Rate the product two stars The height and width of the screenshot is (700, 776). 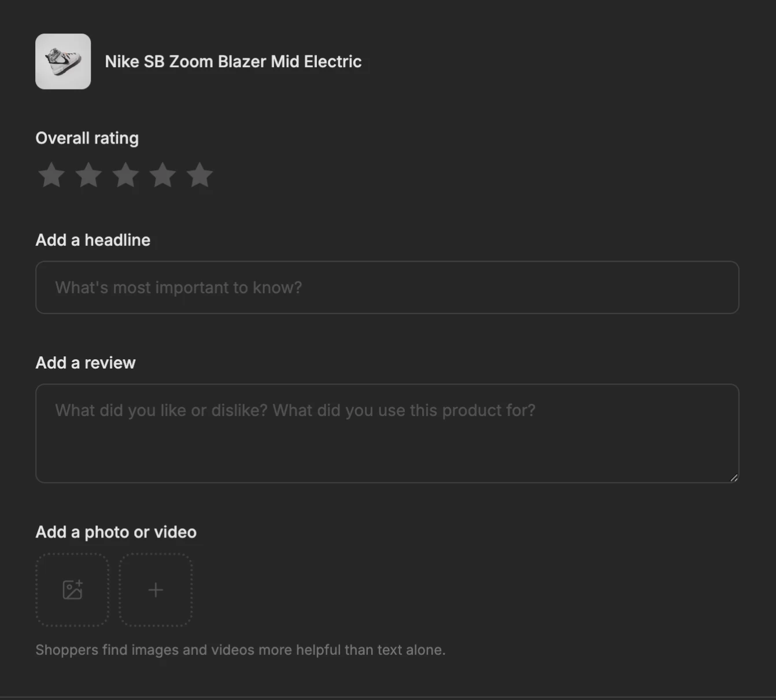click(88, 175)
